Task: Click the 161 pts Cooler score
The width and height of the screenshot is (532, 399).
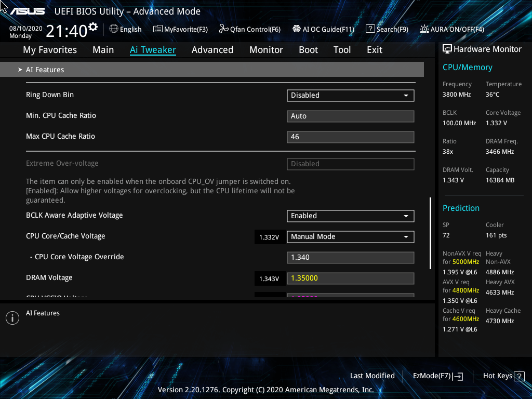Action: coord(496,235)
